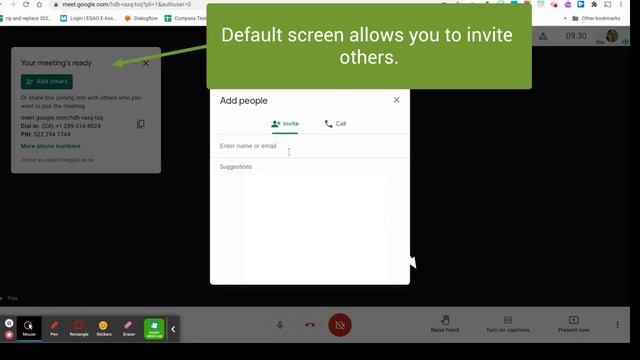Click your profile avatar in the Meet top bar
The height and width of the screenshot is (360, 640).
[612, 36]
